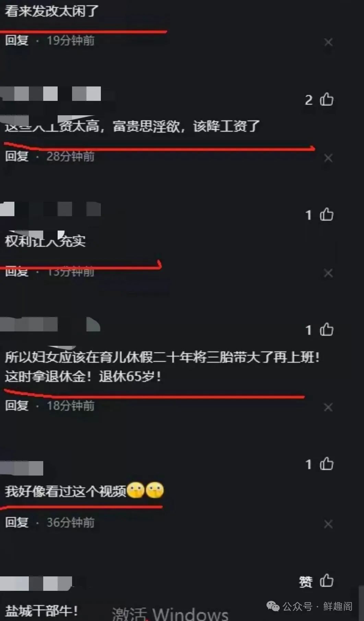Click the two emoji after 视频
Viewport: 364px width, 621px height.
(145, 490)
